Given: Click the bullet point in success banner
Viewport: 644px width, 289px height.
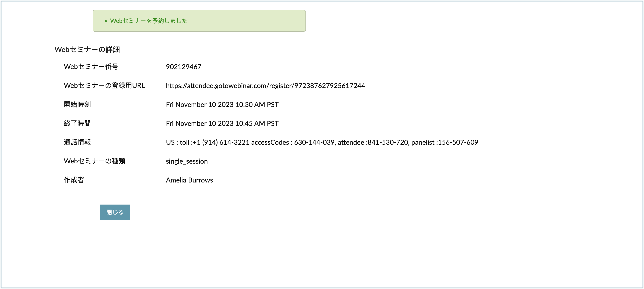Looking at the screenshot, I should point(106,21).
